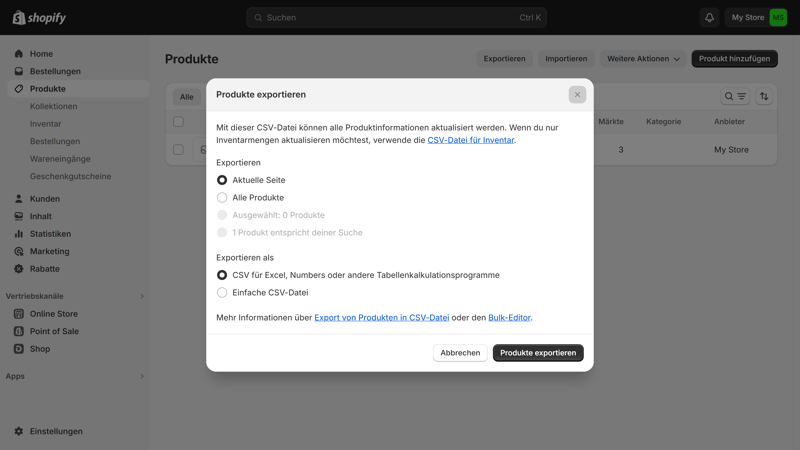Click the sort arrows icon button
The width and height of the screenshot is (800, 450).
(764, 97)
